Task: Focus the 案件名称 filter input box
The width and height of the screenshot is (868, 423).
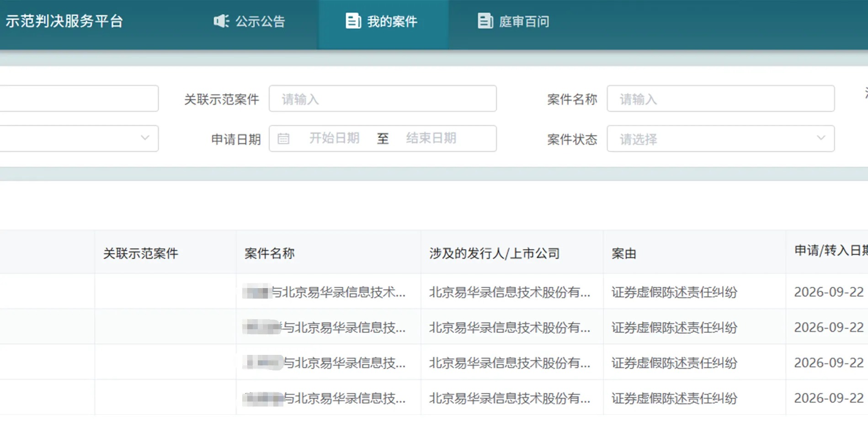Action: [x=720, y=99]
